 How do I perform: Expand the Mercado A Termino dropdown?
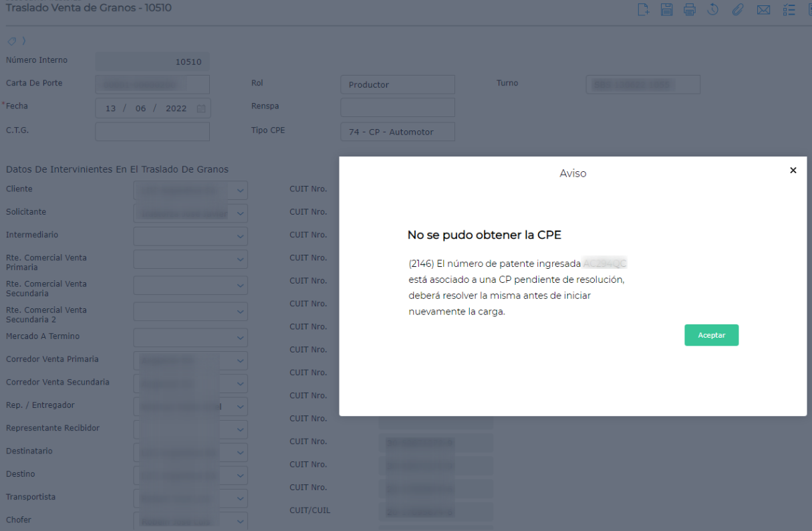pos(240,338)
